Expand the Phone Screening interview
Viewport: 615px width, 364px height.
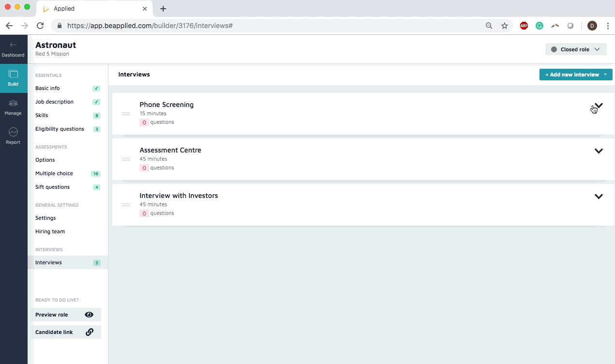pos(599,106)
